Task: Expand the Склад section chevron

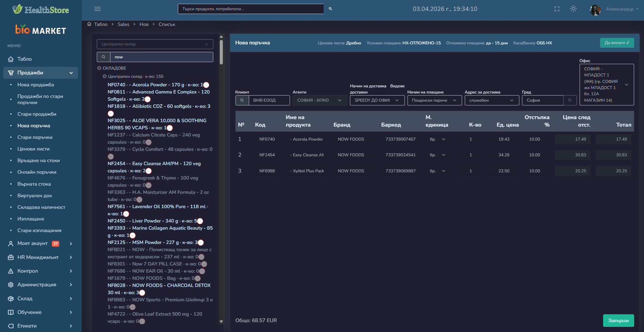Action: (x=71, y=299)
